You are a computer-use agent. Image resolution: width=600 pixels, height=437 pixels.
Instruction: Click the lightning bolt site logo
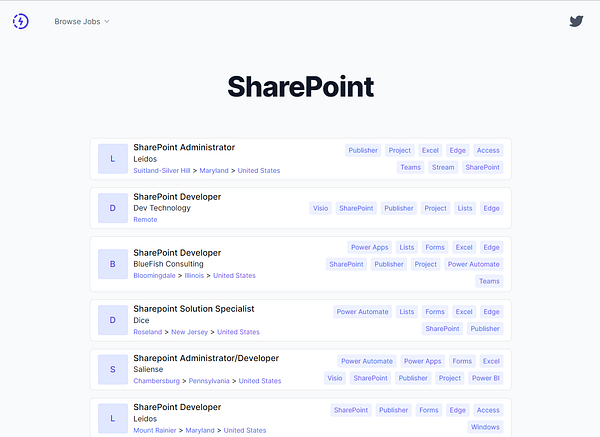[x=21, y=21]
